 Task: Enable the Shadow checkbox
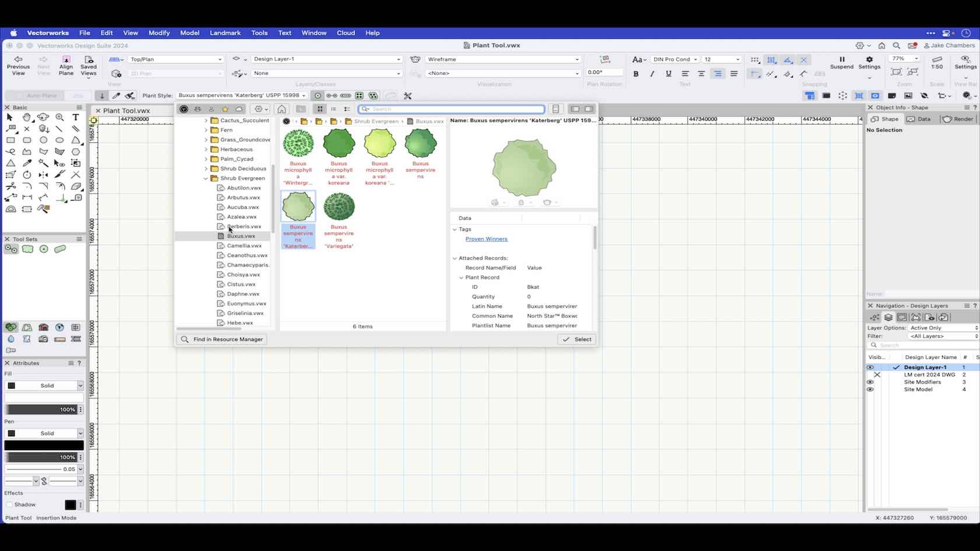coord(9,504)
